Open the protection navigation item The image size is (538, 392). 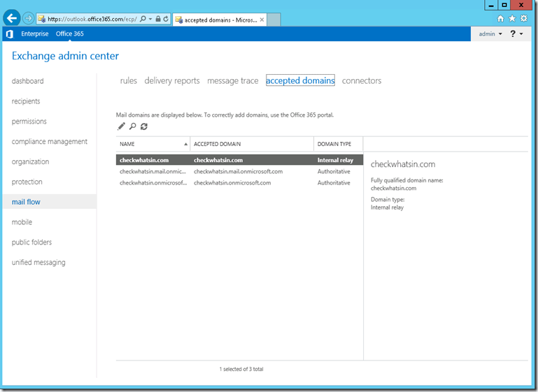[x=27, y=182]
